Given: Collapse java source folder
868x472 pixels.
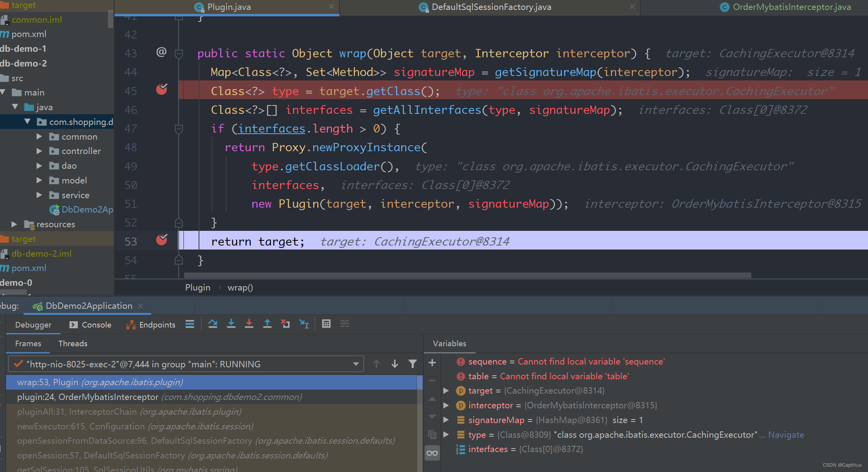Looking at the screenshot, I should click(x=15, y=107).
